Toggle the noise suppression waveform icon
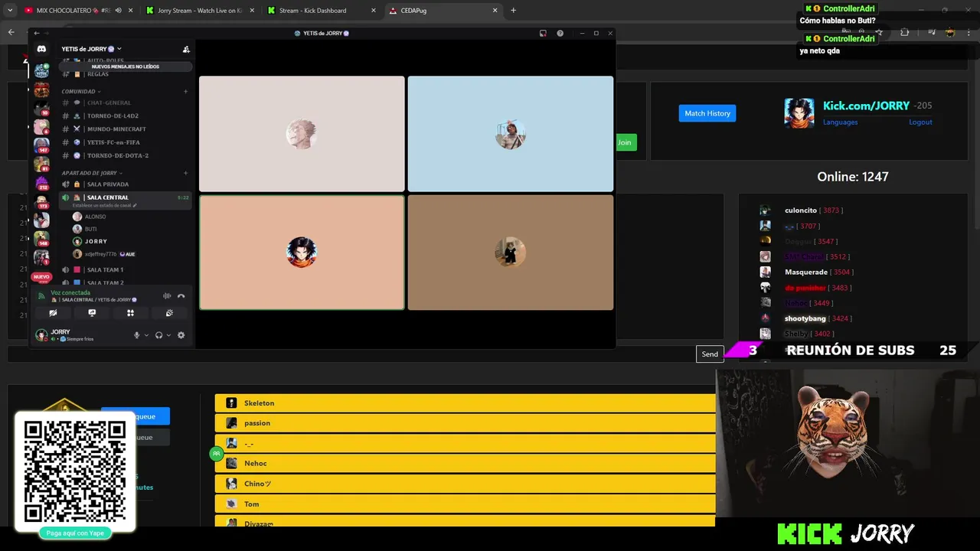Screen dimensions: 980x551 (167, 296)
